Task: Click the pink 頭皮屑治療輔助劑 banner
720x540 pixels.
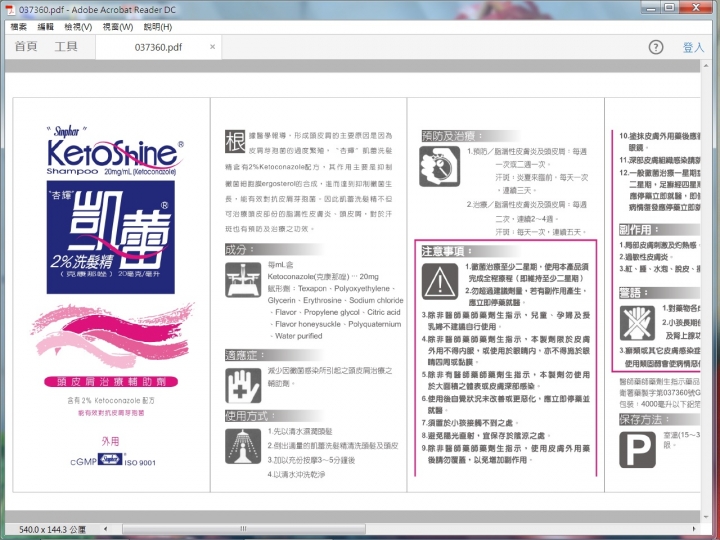Action: point(111,382)
